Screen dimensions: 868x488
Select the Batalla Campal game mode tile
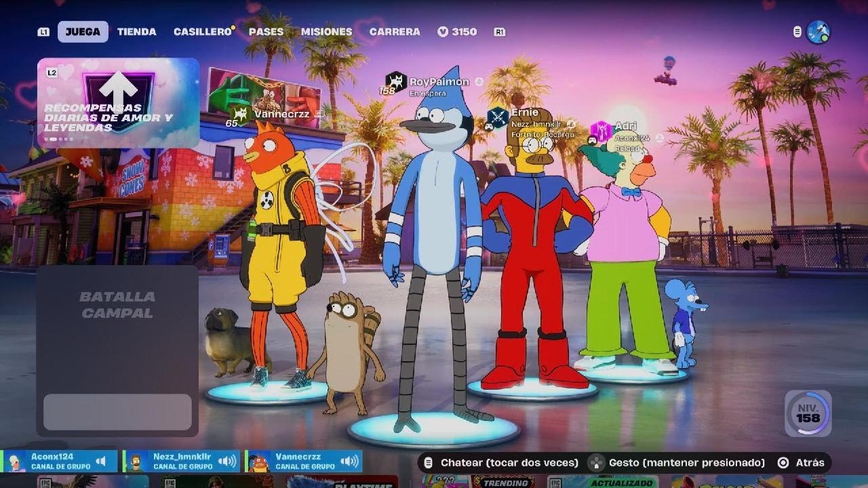pyautogui.click(x=117, y=350)
